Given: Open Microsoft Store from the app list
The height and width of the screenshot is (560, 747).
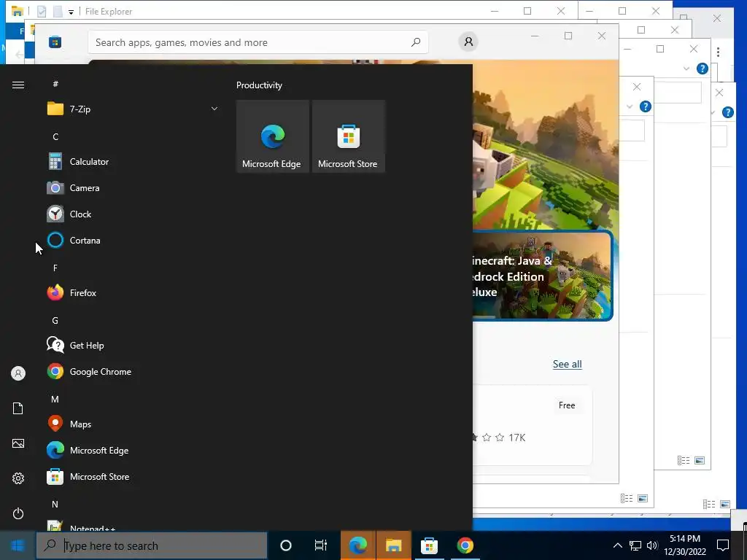Looking at the screenshot, I should 133,476.
